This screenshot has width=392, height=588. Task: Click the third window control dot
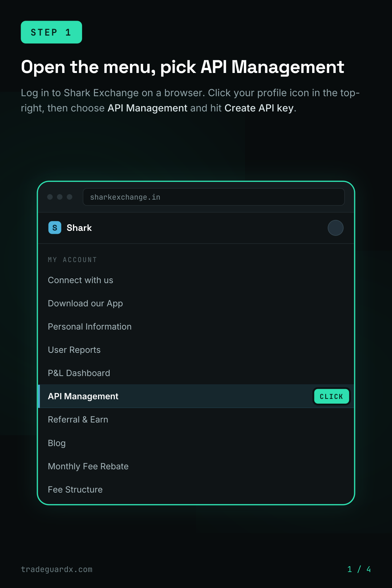pyautogui.click(x=70, y=197)
